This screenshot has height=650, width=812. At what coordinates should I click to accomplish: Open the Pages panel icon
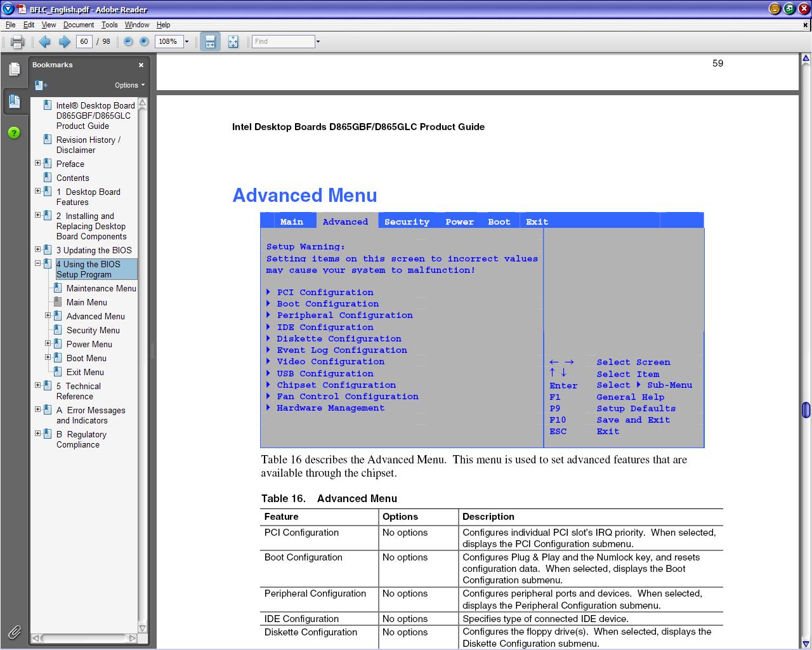[x=15, y=69]
